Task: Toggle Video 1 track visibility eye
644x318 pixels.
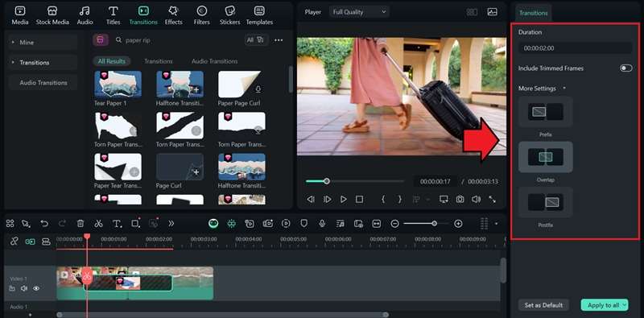Action: pos(36,288)
